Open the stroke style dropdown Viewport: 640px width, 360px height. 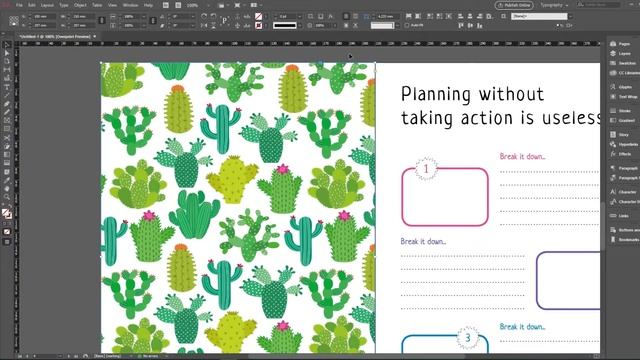pos(299,25)
